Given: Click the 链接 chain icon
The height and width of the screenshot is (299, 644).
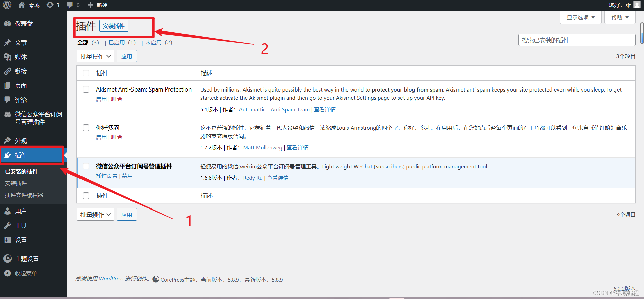Looking at the screenshot, I should [7, 71].
